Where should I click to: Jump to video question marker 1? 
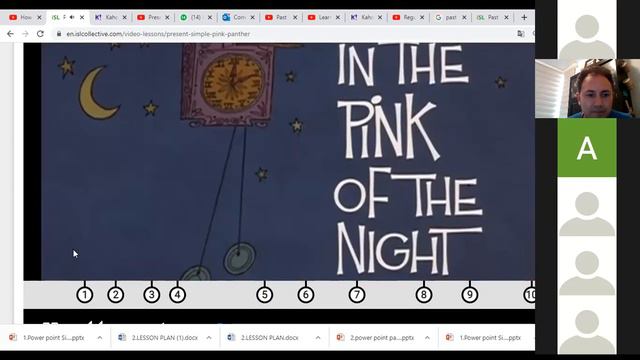(84, 295)
